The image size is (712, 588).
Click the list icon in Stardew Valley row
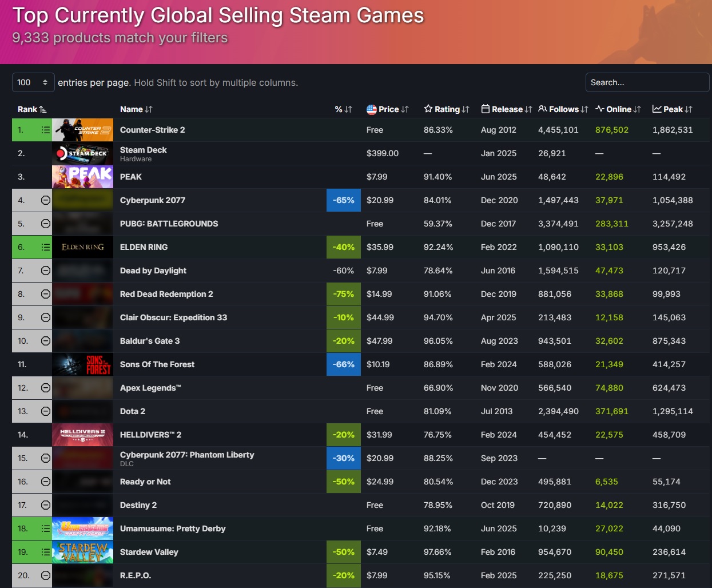pyautogui.click(x=46, y=552)
